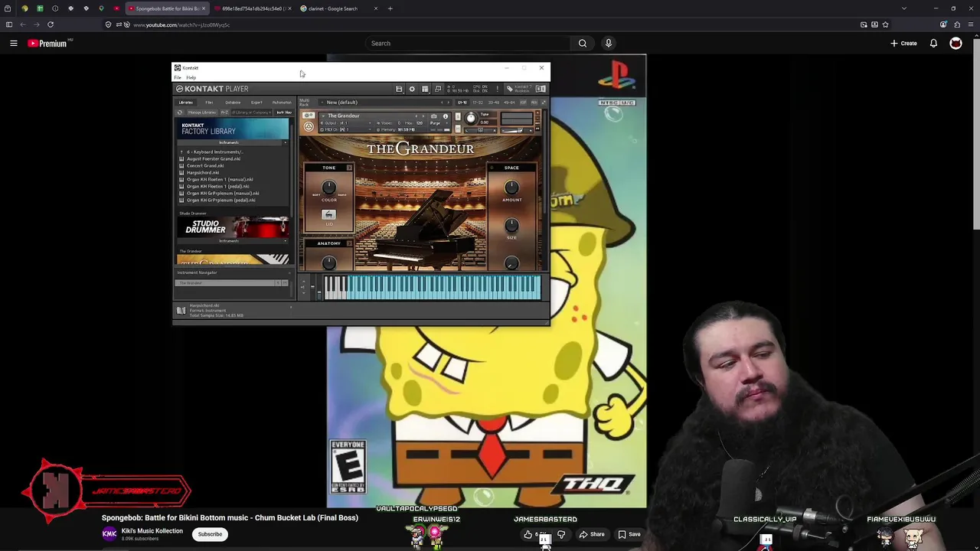
Task: Start voice search with the microphone icon
Action: [x=609, y=44]
